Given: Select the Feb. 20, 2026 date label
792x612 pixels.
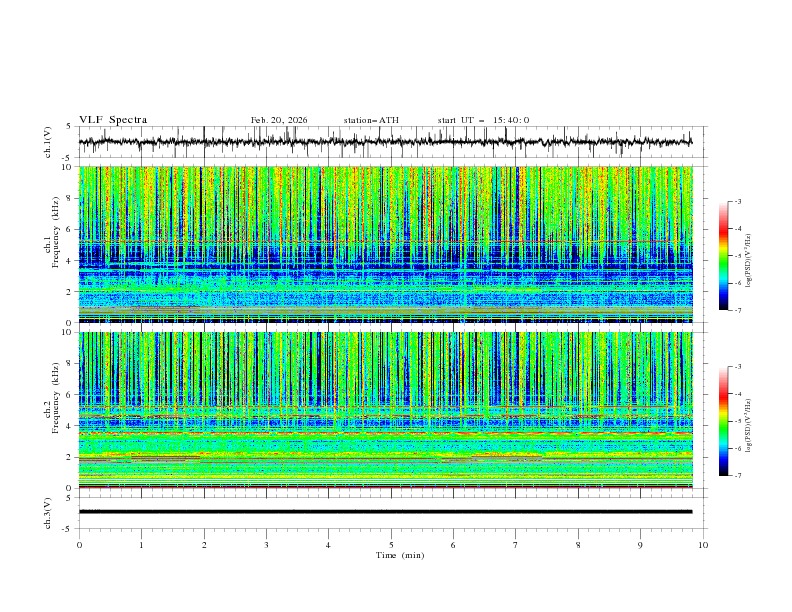Looking at the screenshot, I should 279,120.
